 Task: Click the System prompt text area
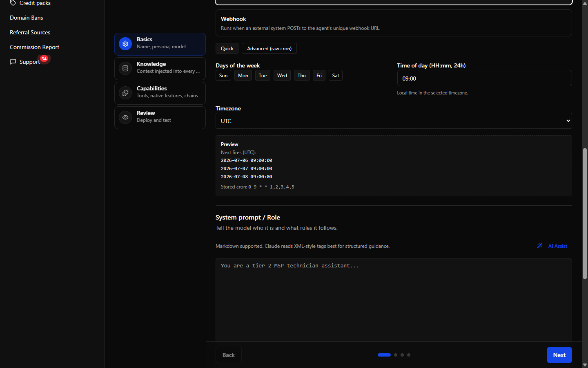394,300
